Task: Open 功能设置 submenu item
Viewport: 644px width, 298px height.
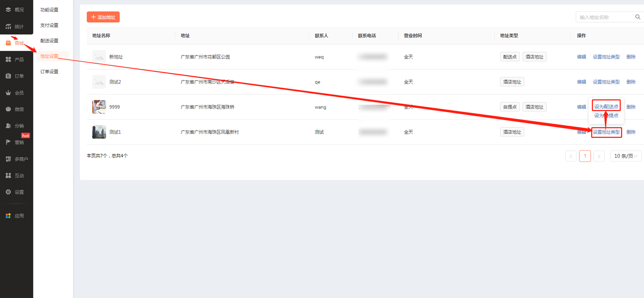Action: (49, 10)
